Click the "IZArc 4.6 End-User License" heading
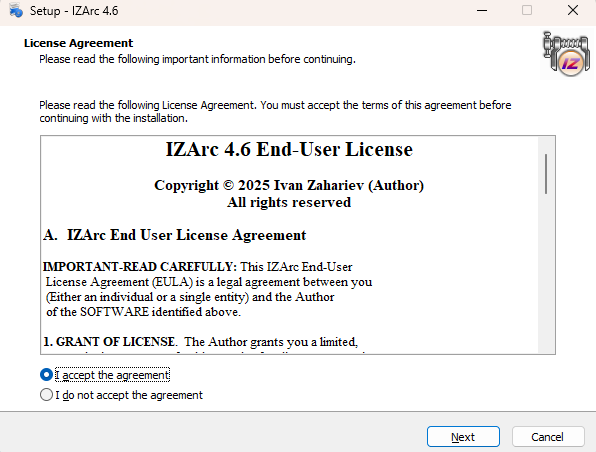Screen dimensions: 596x452 289,149
